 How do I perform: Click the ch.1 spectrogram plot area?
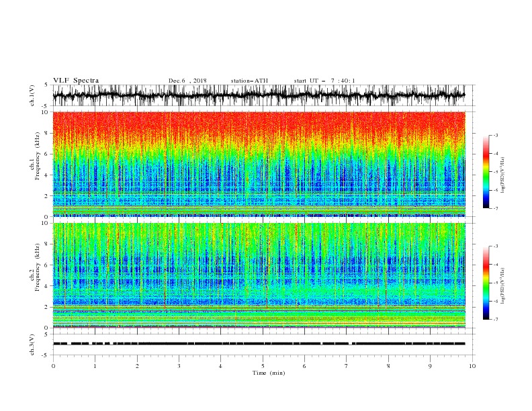(x=259, y=164)
